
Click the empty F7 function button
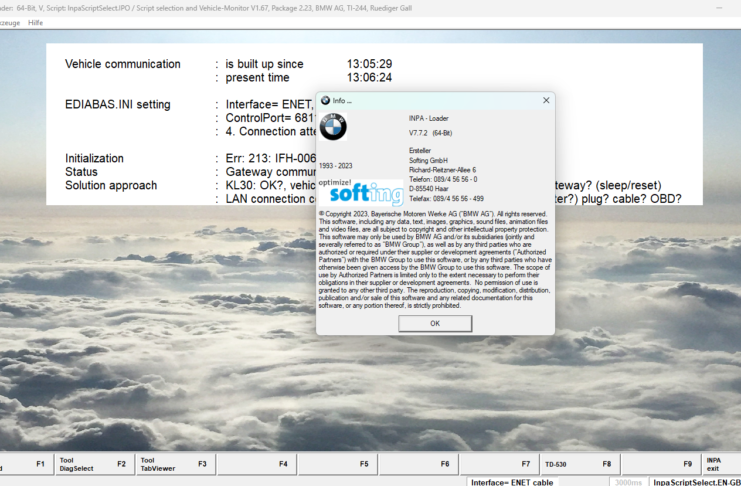tap(499, 464)
